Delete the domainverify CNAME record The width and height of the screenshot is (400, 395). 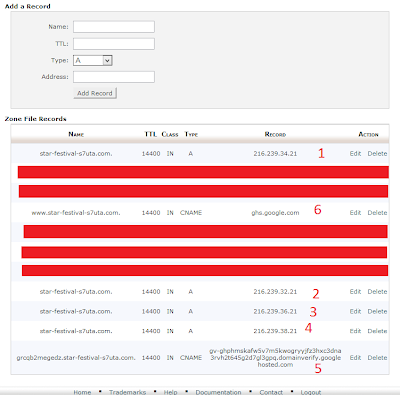pyautogui.click(x=377, y=358)
